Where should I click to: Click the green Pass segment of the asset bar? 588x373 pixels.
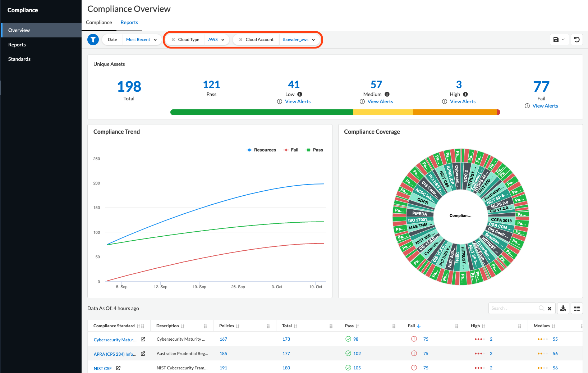coord(262,112)
